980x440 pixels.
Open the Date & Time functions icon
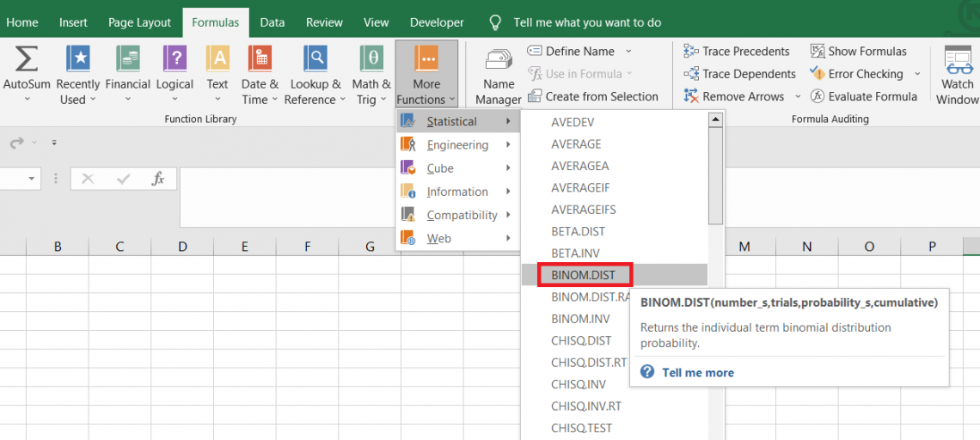[x=260, y=59]
